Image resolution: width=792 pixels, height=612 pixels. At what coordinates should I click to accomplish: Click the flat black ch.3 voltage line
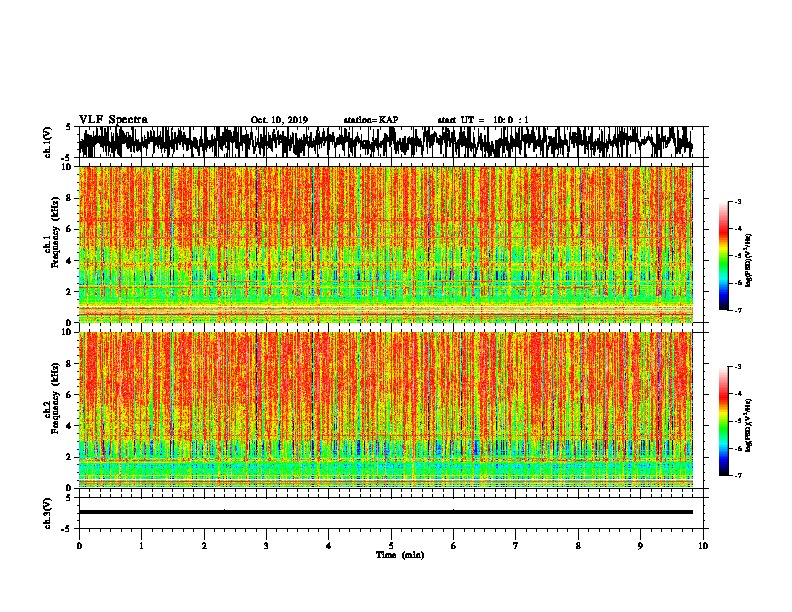click(x=385, y=512)
